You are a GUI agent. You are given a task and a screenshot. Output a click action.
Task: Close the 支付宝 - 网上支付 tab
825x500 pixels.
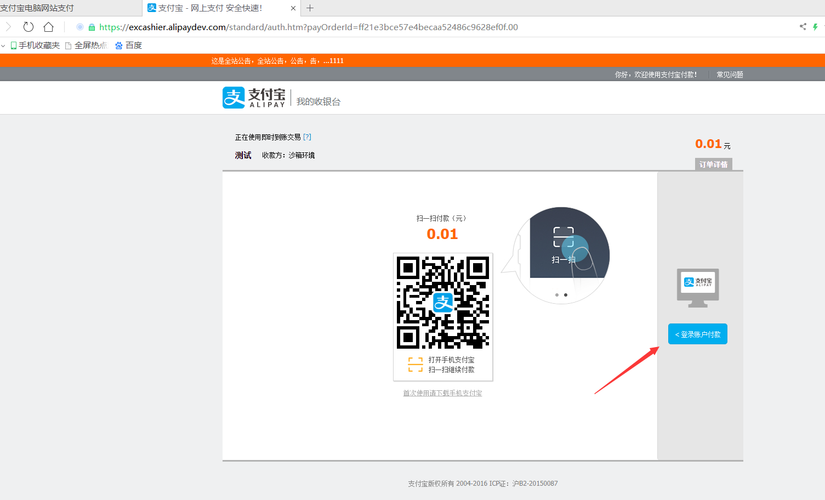click(293, 8)
